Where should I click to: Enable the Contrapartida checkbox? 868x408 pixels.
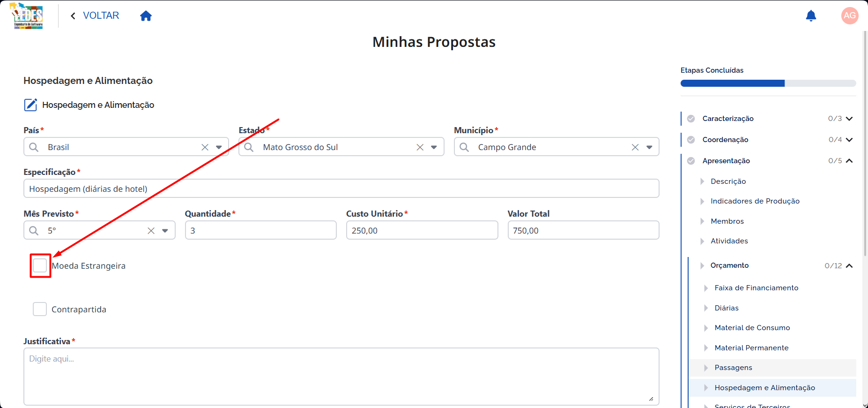point(40,309)
